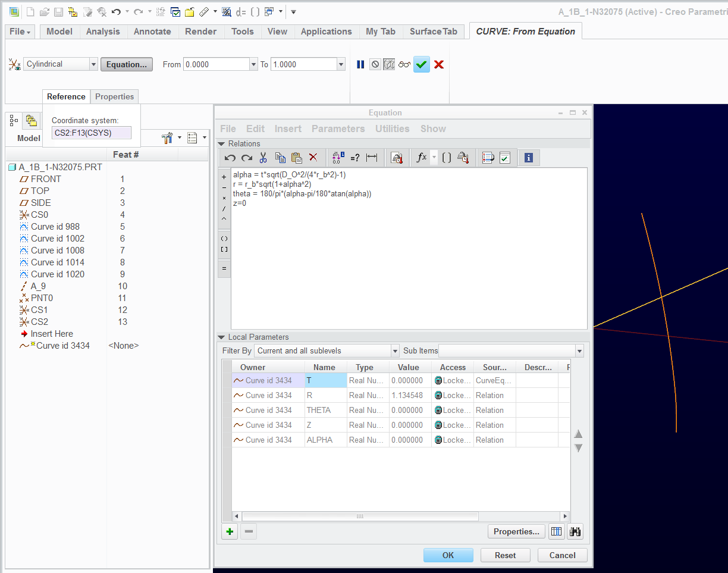The height and width of the screenshot is (573, 728).
Task: Click the Equation... button on the dashboard
Action: click(127, 64)
